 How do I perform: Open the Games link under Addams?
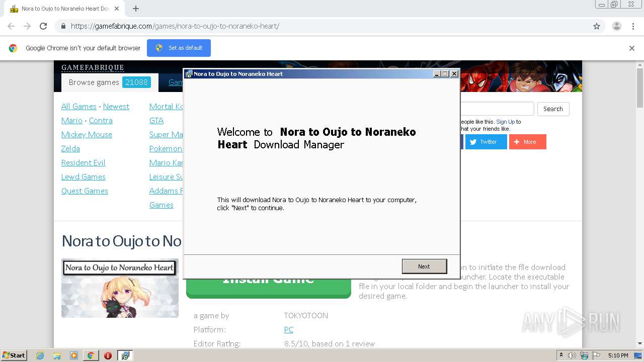pyautogui.click(x=162, y=205)
